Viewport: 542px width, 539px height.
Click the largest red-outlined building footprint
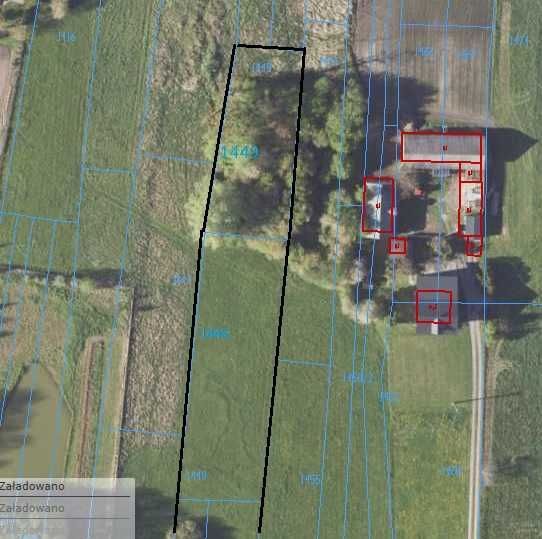tap(441, 147)
